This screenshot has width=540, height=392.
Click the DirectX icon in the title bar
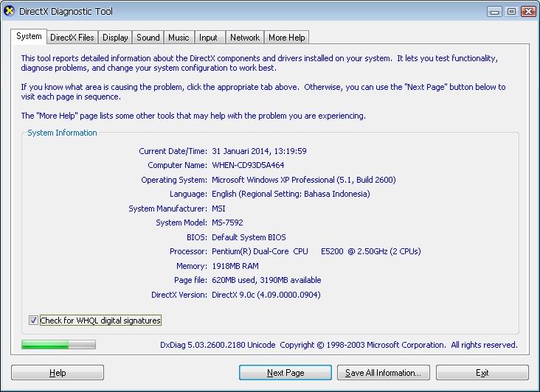click(10, 11)
